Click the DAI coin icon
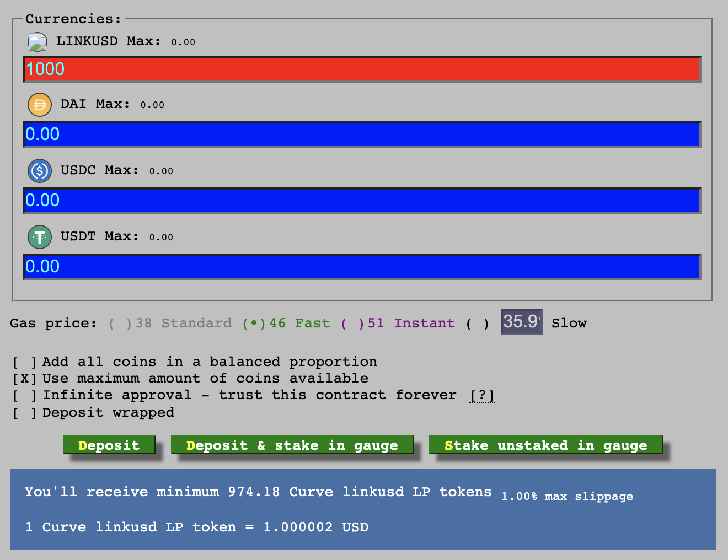 tap(40, 105)
